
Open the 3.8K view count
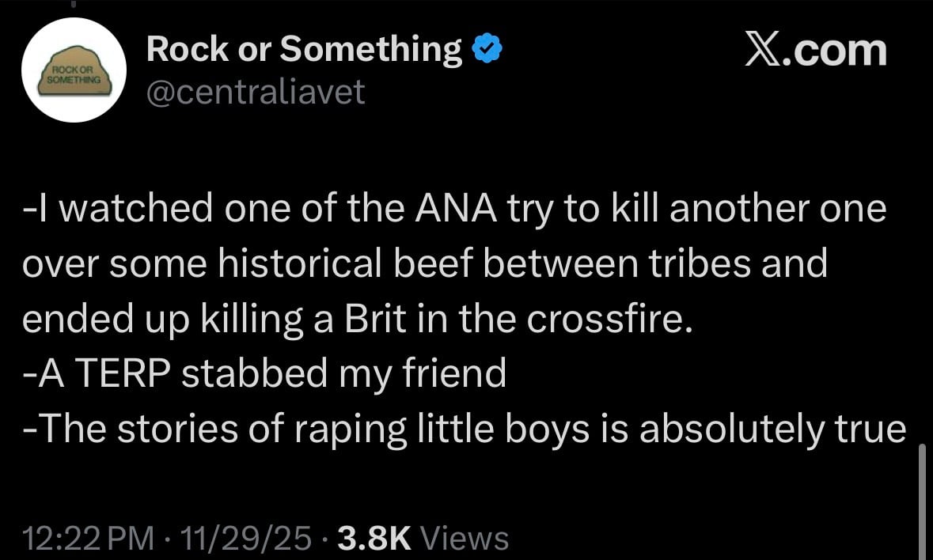pyautogui.click(x=374, y=538)
